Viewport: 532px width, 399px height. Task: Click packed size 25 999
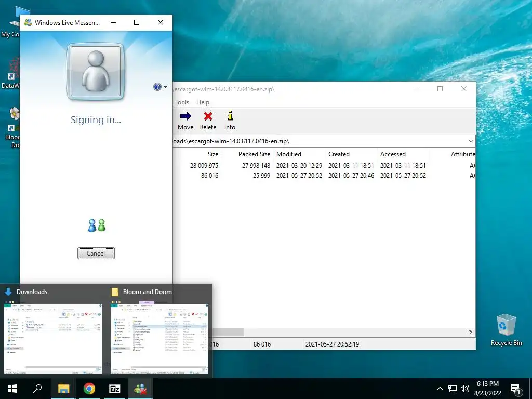261,176
